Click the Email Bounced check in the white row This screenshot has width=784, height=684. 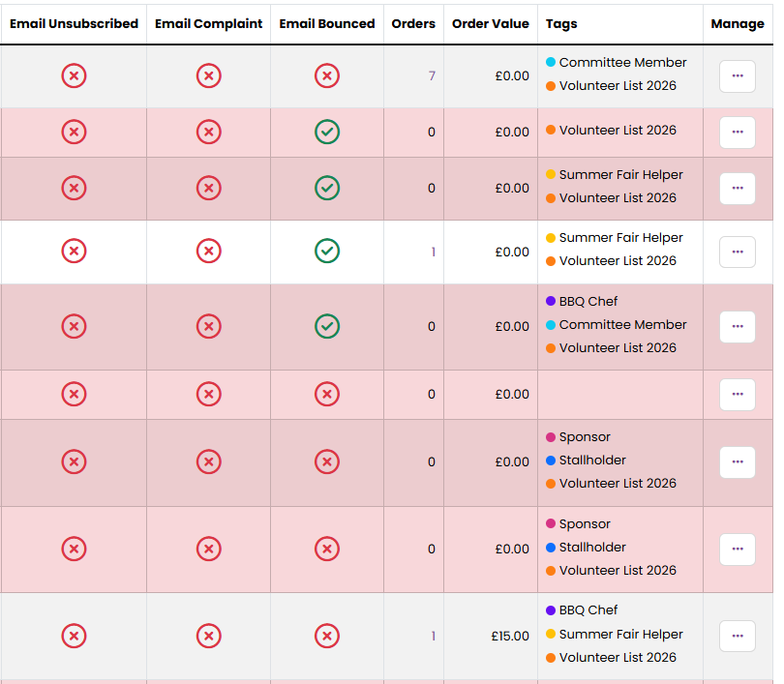[x=327, y=251]
